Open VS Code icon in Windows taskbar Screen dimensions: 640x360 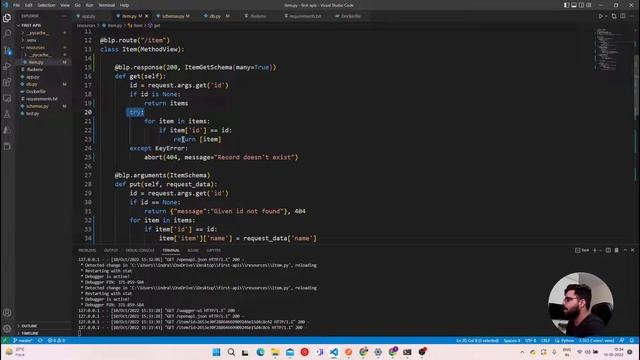(x=334, y=352)
